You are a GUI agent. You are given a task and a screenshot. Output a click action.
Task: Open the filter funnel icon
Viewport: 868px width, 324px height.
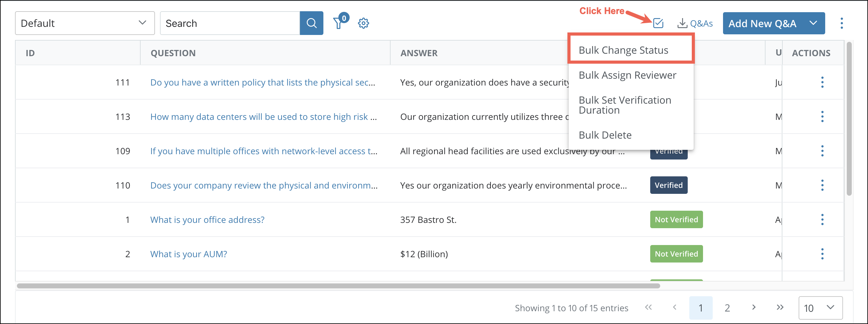[338, 23]
